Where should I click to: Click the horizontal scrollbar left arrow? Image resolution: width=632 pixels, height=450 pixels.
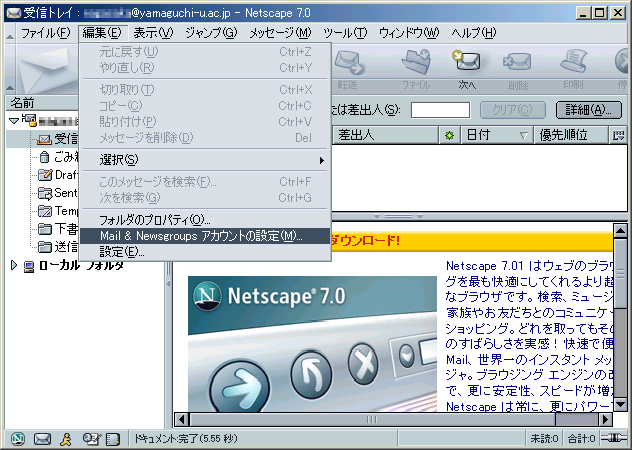point(182,419)
